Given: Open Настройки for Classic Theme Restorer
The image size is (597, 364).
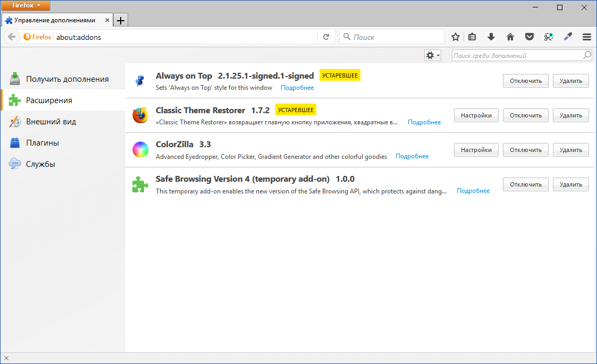Looking at the screenshot, I should coord(476,115).
